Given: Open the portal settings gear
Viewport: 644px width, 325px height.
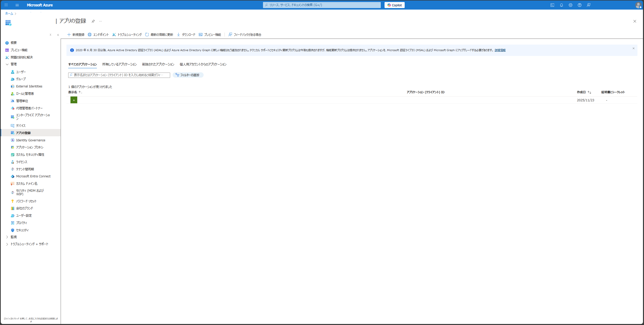Looking at the screenshot, I should click(x=570, y=5).
